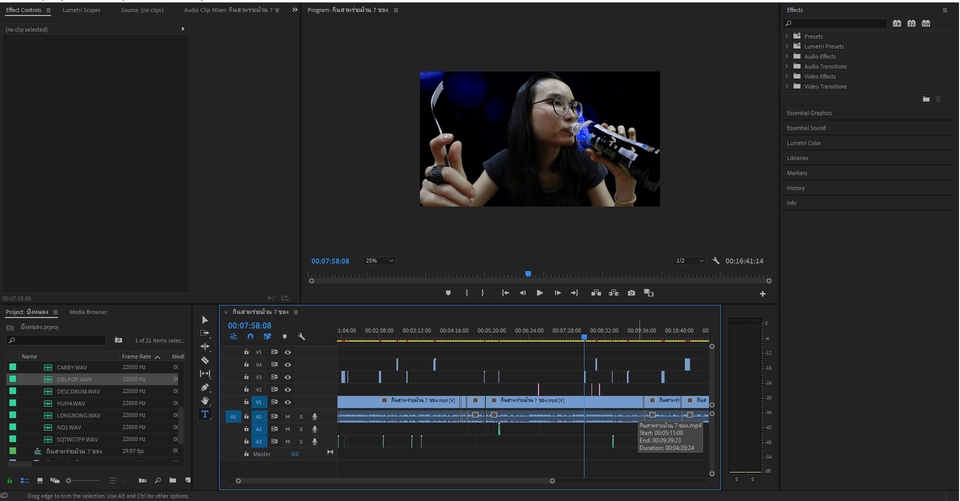Add marker in Program monitor

pyautogui.click(x=448, y=293)
